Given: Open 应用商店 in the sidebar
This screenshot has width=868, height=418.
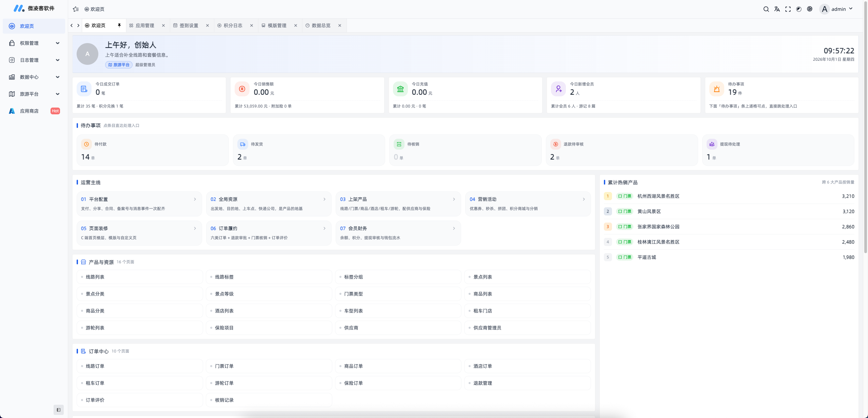Looking at the screenshot, I should [34, 111].
